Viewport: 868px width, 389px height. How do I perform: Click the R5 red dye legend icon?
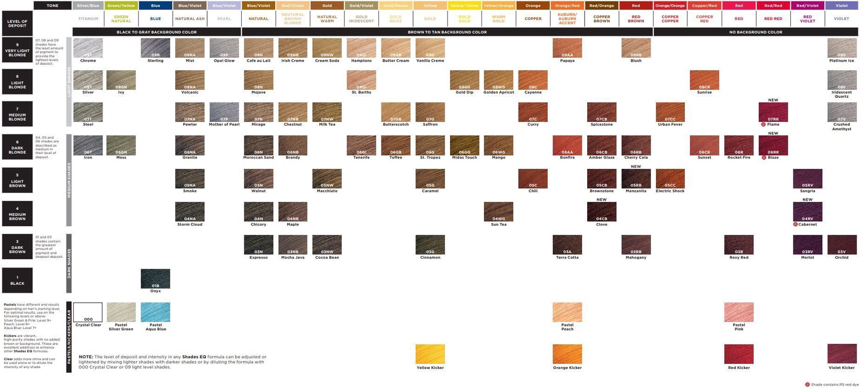pyautogui.click(x=807, y=385)
